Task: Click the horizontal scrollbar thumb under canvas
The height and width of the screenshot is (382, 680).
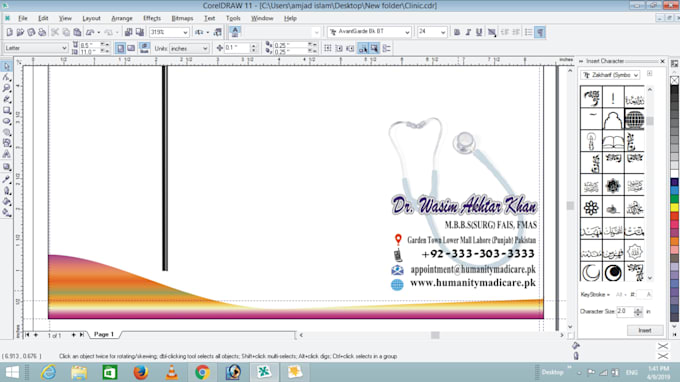Action: 435,335
